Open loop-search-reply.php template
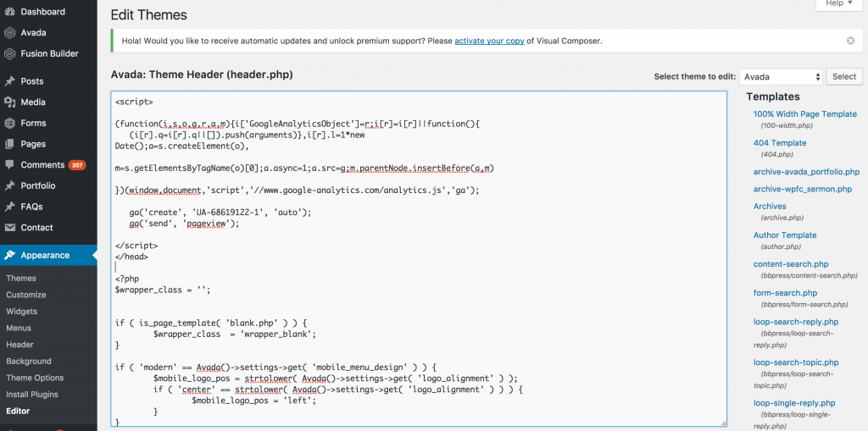The height and width of the screenshot is (431, 868). coord(796,322)
